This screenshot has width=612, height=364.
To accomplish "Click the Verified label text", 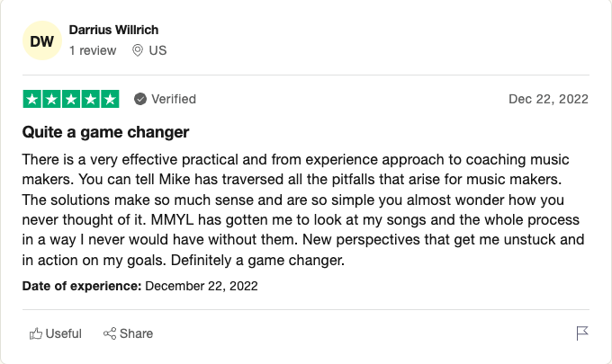I will pyautogui.click(x=173, y=99).
